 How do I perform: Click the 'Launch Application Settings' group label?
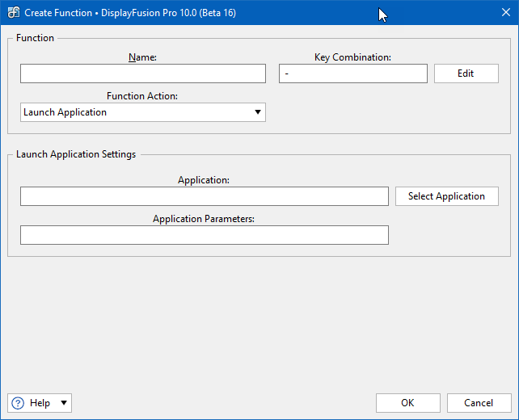[x=76, y=154]
